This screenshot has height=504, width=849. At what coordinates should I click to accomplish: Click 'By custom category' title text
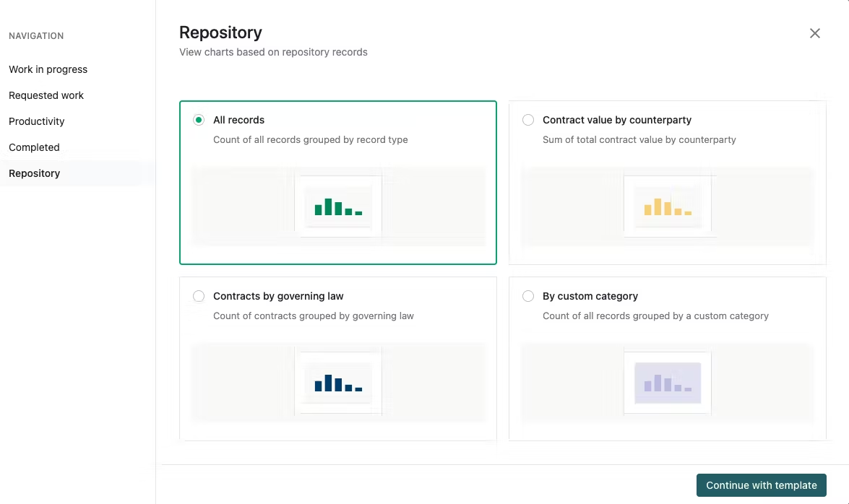[x=590, y=296]
